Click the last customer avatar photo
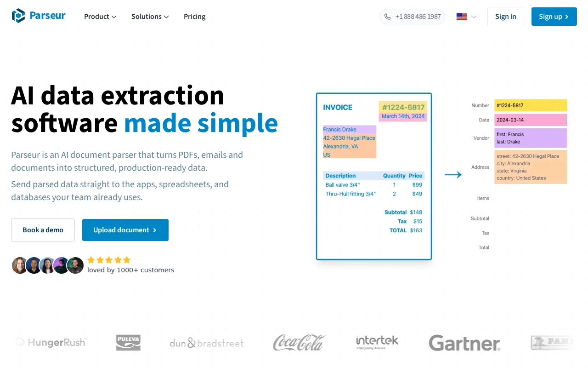 click(75, 265)
